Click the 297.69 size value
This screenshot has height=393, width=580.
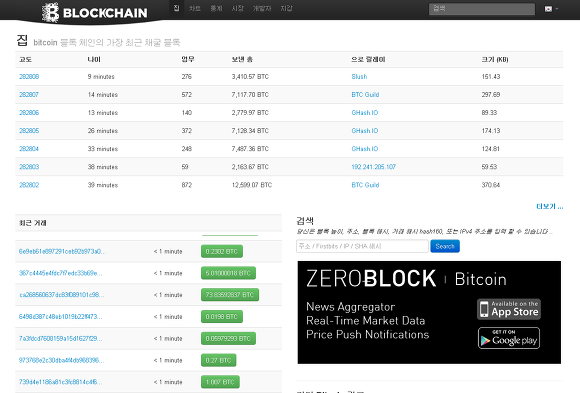(x=491, y=95)
